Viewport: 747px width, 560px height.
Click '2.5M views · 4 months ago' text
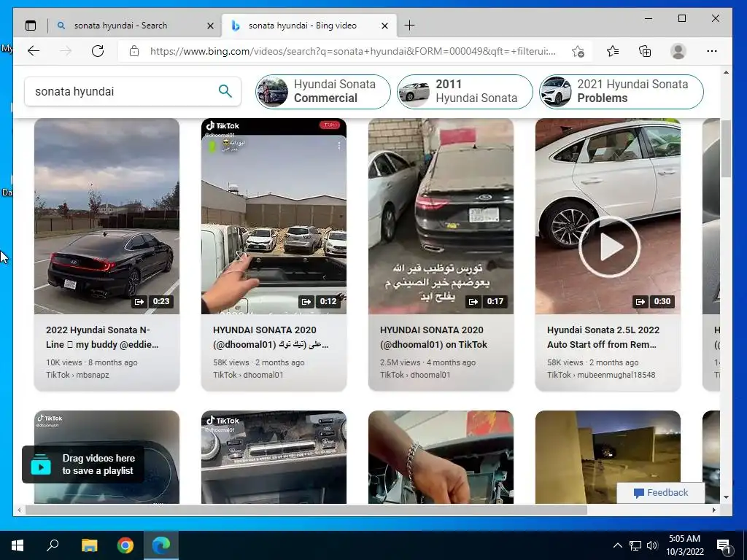[x=427, y=362]
